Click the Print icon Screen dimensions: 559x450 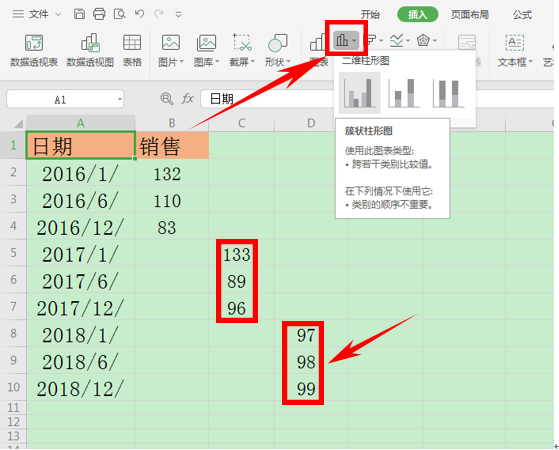point(99,14)
